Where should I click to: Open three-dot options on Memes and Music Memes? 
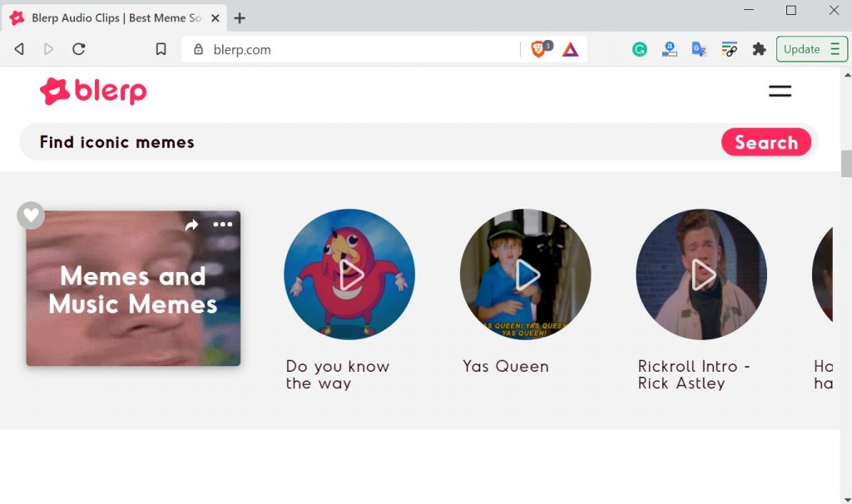tap(223, 225)
